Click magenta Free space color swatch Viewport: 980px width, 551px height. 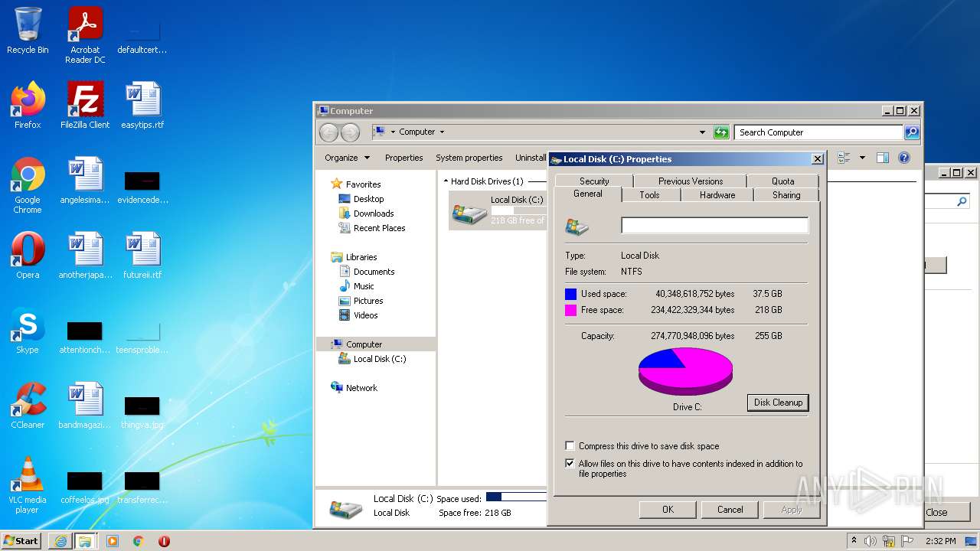(570, 310)
